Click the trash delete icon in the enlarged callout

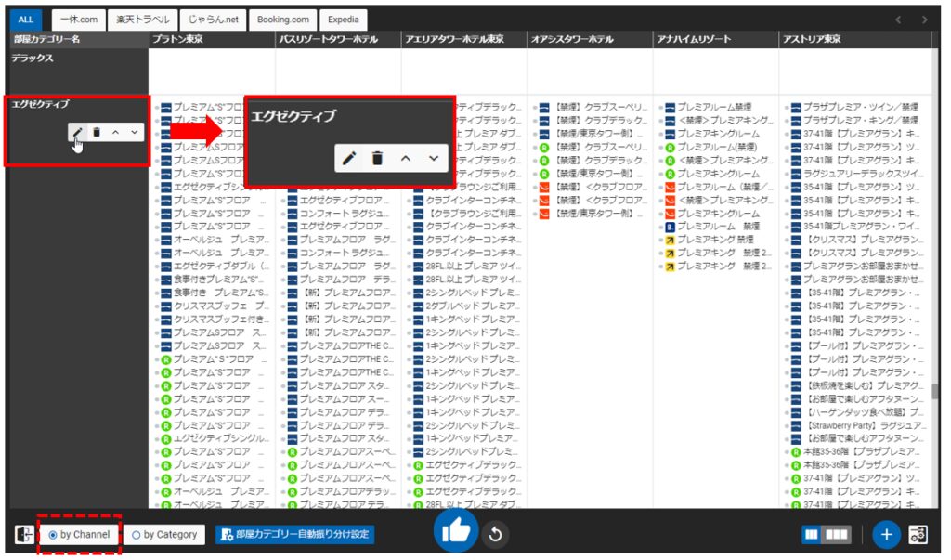[377, 159]
